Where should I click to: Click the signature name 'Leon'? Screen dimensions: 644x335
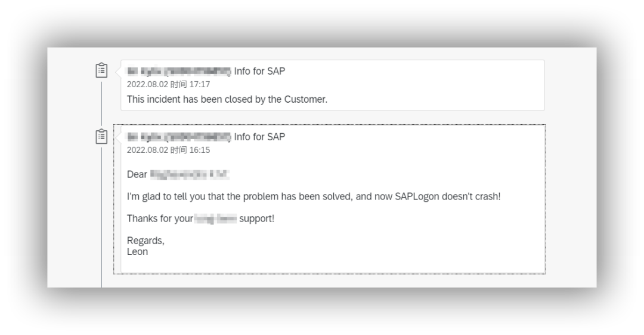[137, 252]
